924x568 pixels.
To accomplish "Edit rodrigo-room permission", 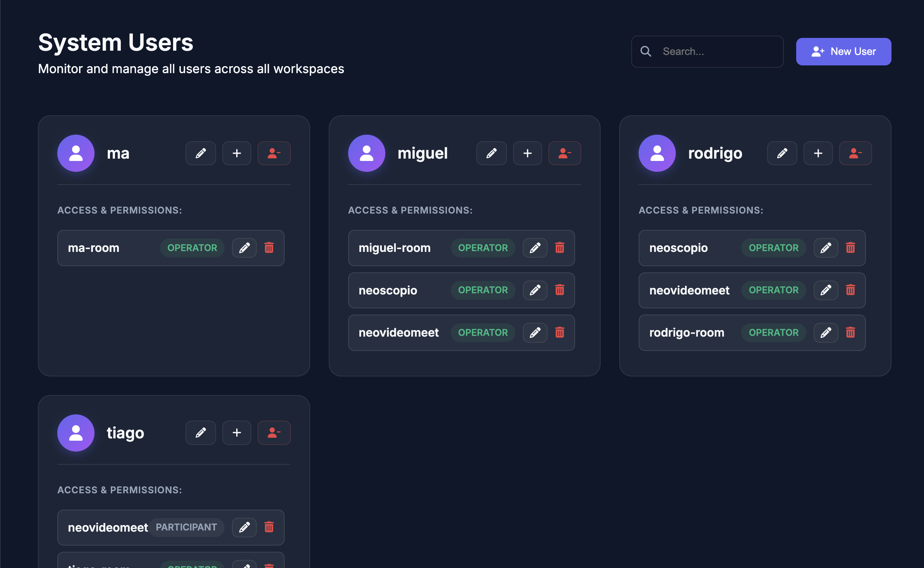I will click(826, 332).
